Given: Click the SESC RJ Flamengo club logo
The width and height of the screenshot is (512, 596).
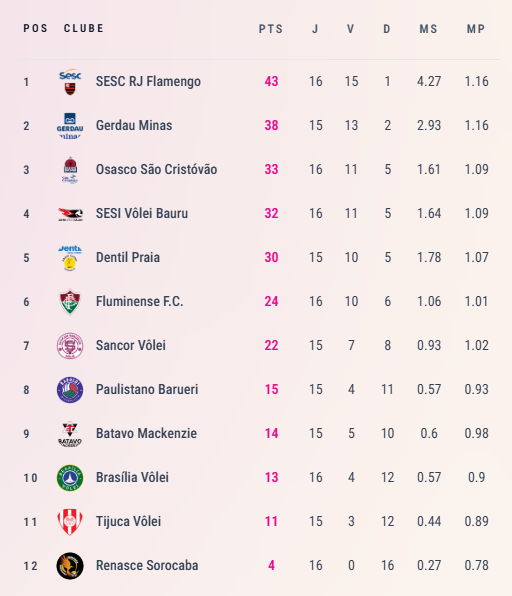Looking at the screenshot, I should click(x=70, y=82).
